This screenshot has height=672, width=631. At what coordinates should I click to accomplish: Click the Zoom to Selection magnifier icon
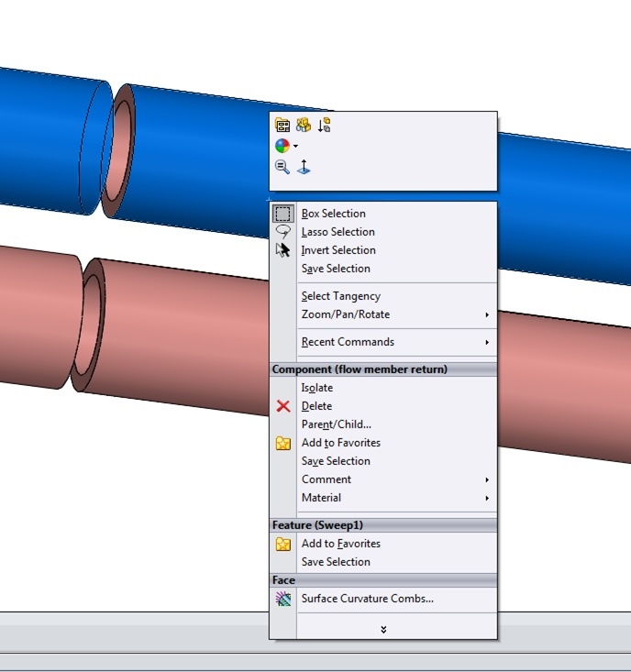(x=282, y=167)
